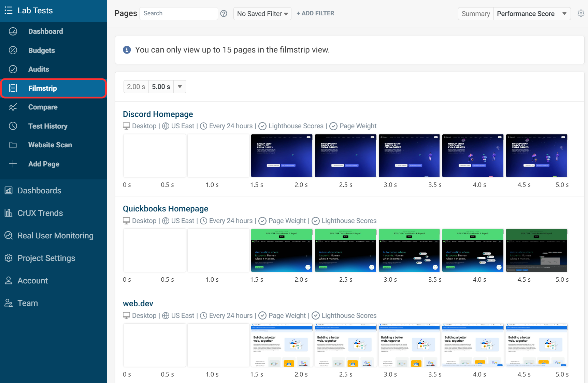Screen dimensions: 588x383
Task: Click the Pages search field
Action: (x=178, y=14)
